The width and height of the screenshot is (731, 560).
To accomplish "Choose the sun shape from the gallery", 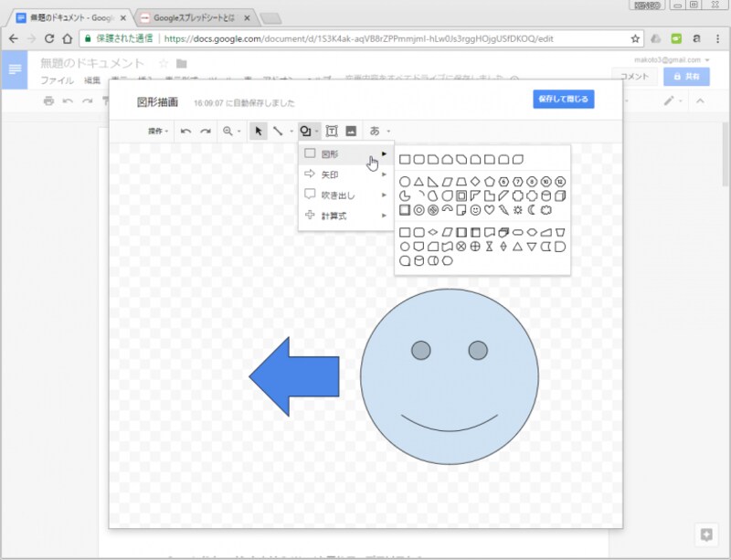I will (520, 209).
